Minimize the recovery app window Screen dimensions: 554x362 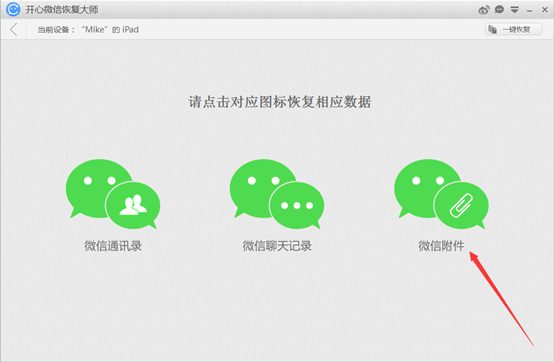529,11
